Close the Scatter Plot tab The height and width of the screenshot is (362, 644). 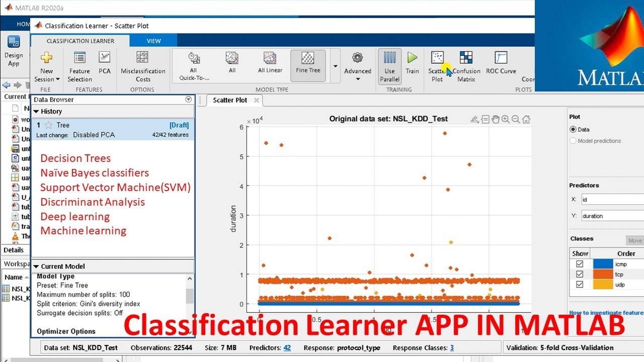pyautogui.click(x=256, y=100)
